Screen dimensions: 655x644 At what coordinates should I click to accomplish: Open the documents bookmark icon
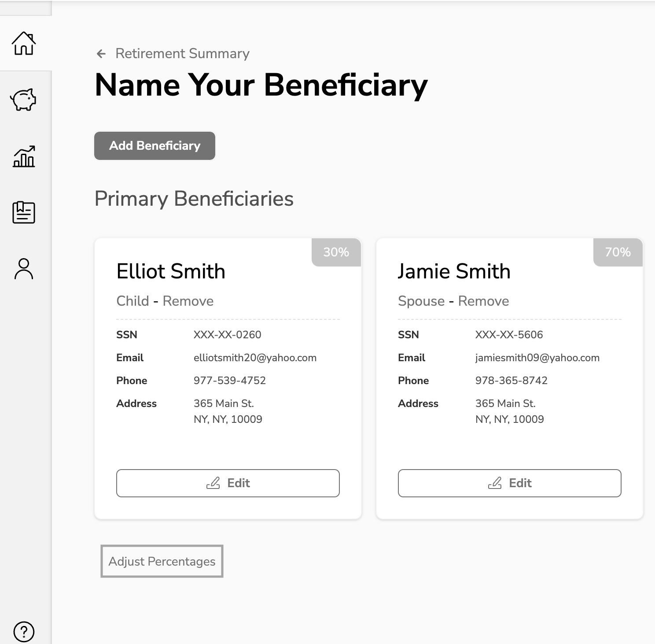coord(24,212)
